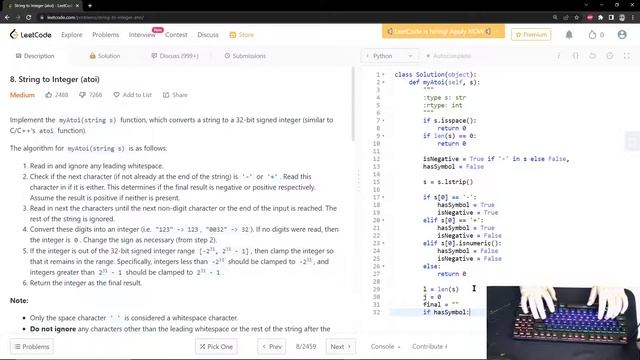Open the Problems nav menu item
640x360 pixels.
click(x=106, y=35)
